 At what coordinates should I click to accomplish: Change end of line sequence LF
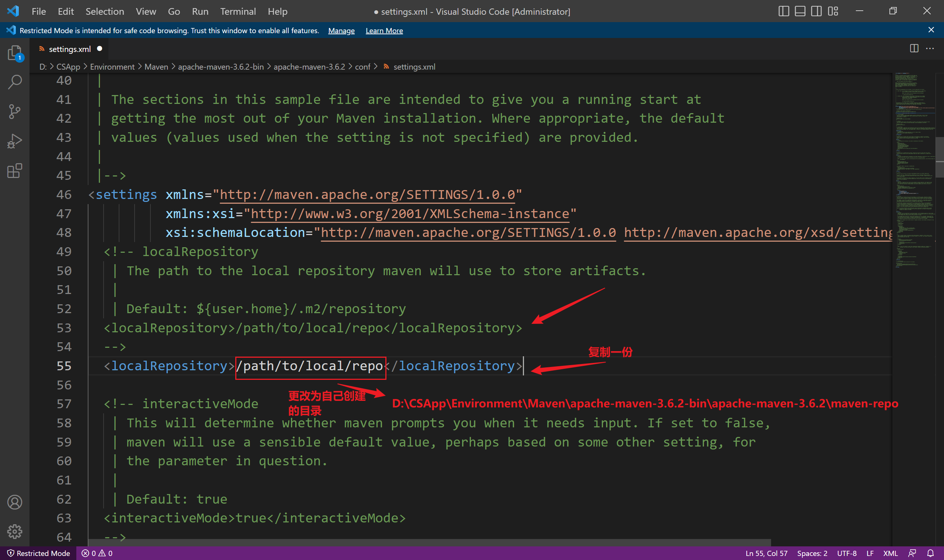870,553
